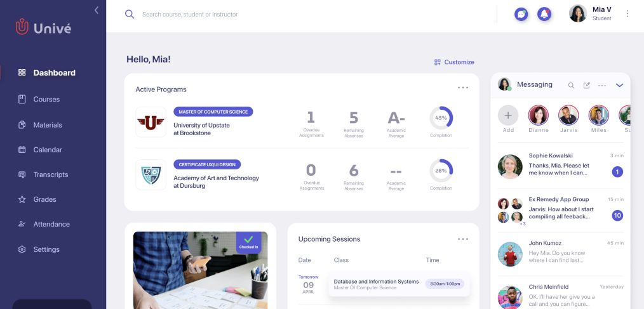This screenshot has height=309, width=644.
Task: Select Jarvis's contact avatar
Action: coord(568,115)
